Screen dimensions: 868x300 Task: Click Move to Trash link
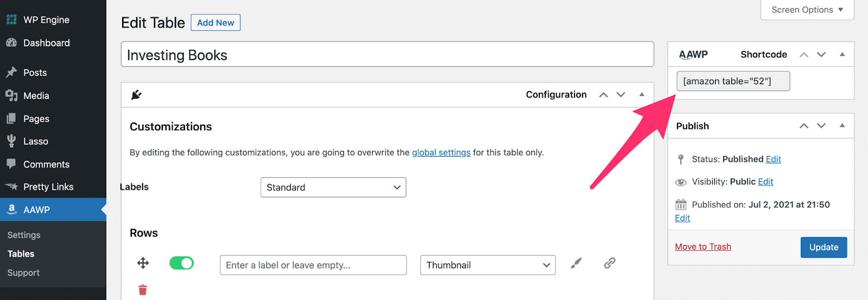pyautogui.click(x=703, y=247)
